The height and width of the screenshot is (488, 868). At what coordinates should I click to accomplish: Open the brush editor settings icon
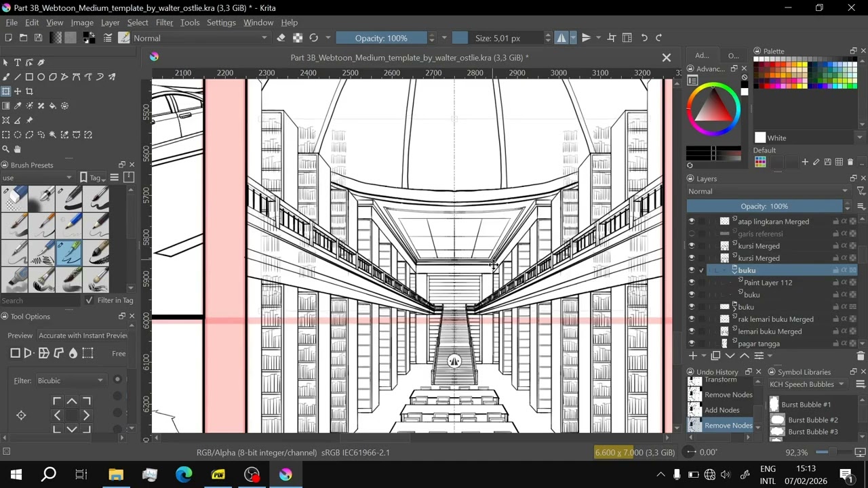pos(108,38)
